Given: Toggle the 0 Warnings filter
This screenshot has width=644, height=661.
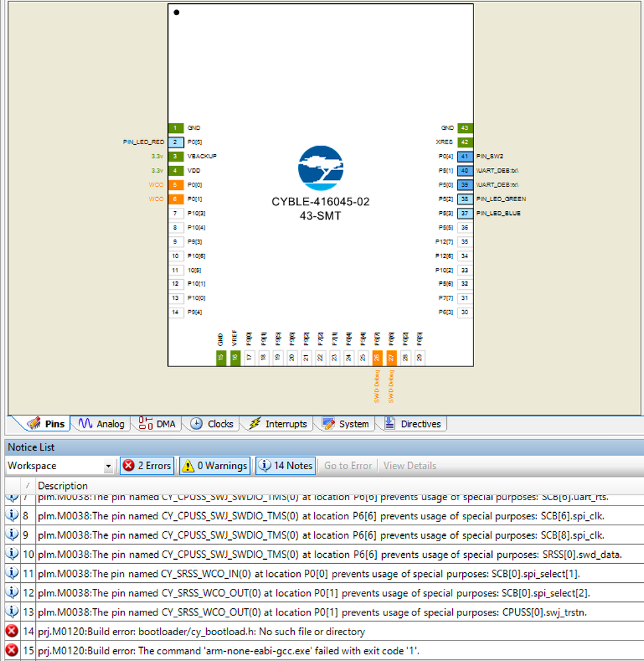Looking at the screenshot, I should click(216, 466).
